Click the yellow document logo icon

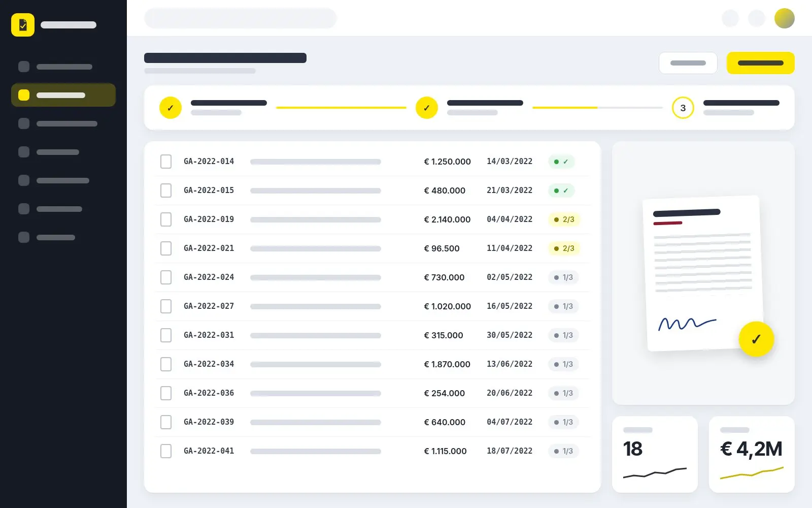click(23, 25)
